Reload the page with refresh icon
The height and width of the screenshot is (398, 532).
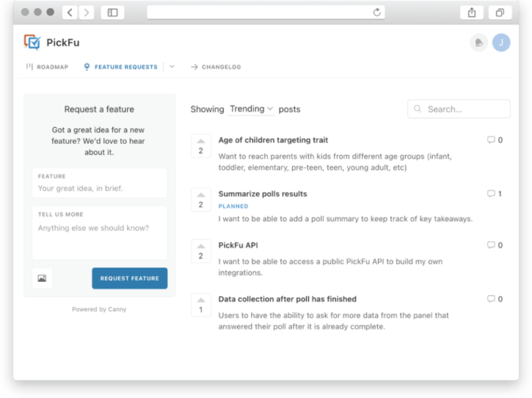[377, 12]
